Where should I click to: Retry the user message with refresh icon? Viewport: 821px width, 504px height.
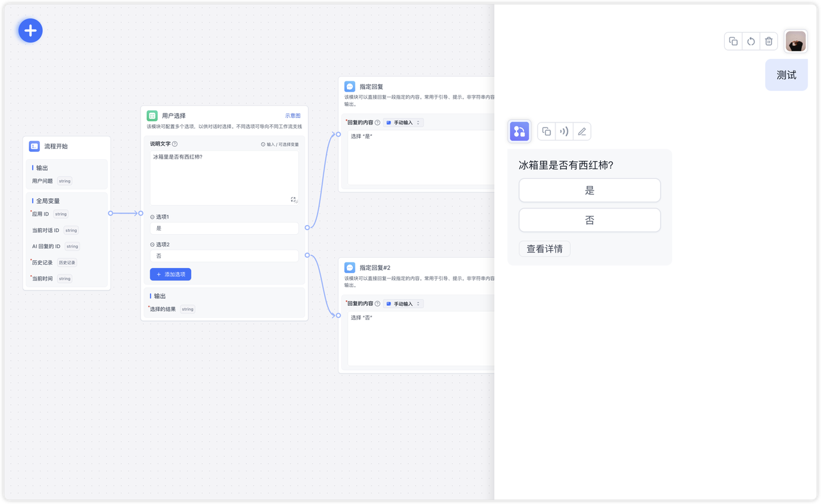click(x=751, y=42)
